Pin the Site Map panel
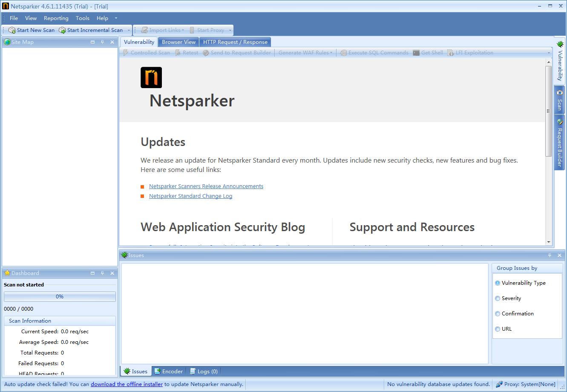This screenshot has width=567, height=392. (x=103, y=42)
